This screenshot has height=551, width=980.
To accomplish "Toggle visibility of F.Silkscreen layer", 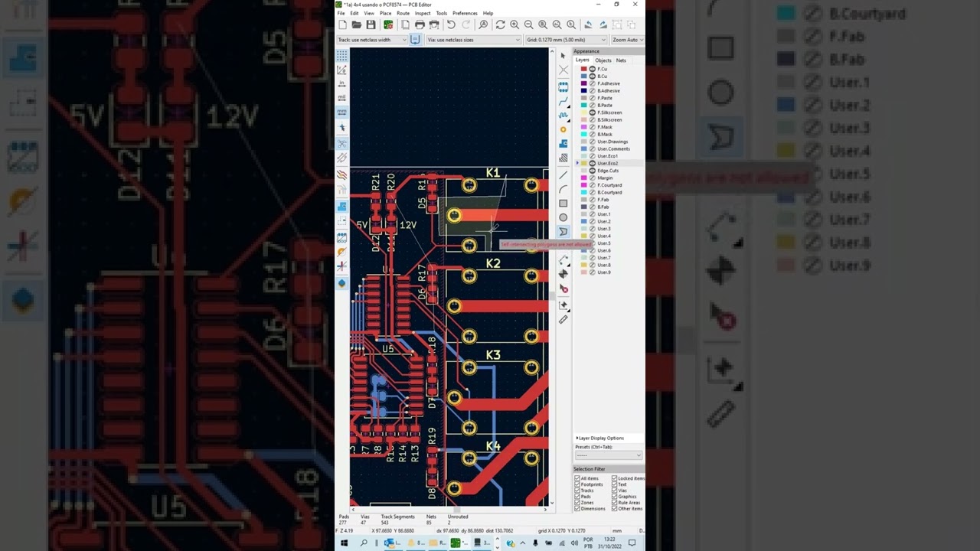I will [x=592, y=112].
